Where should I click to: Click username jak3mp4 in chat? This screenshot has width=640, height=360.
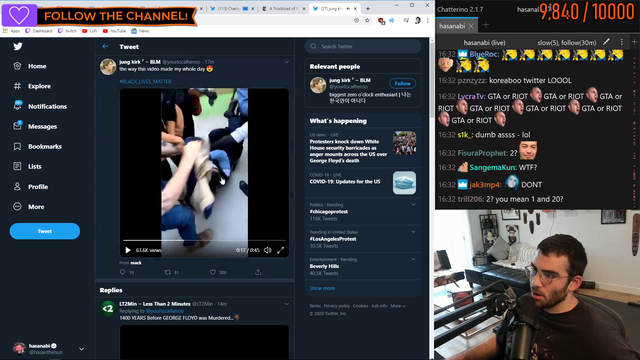pyautogui.click(x=485, y=185)
